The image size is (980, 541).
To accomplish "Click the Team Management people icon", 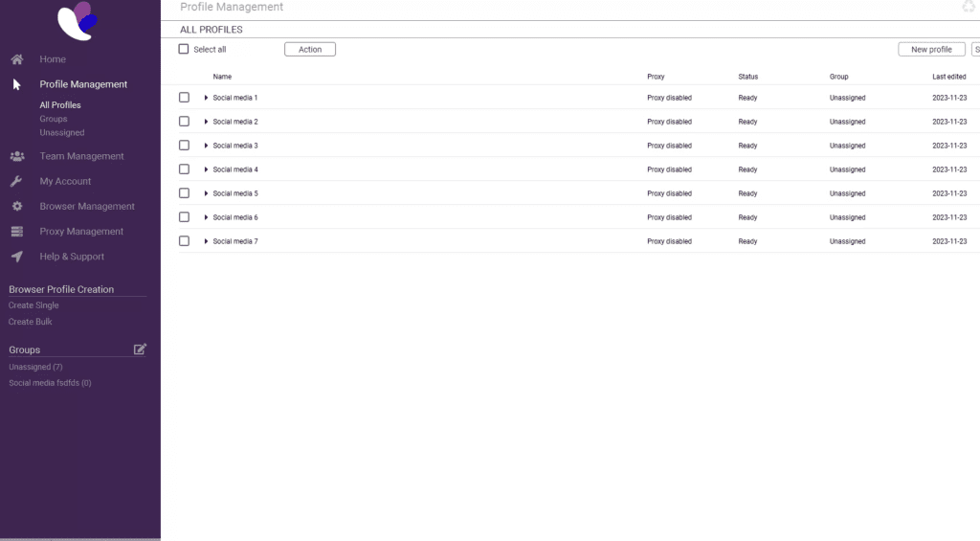I will click(x=17, y=156).
